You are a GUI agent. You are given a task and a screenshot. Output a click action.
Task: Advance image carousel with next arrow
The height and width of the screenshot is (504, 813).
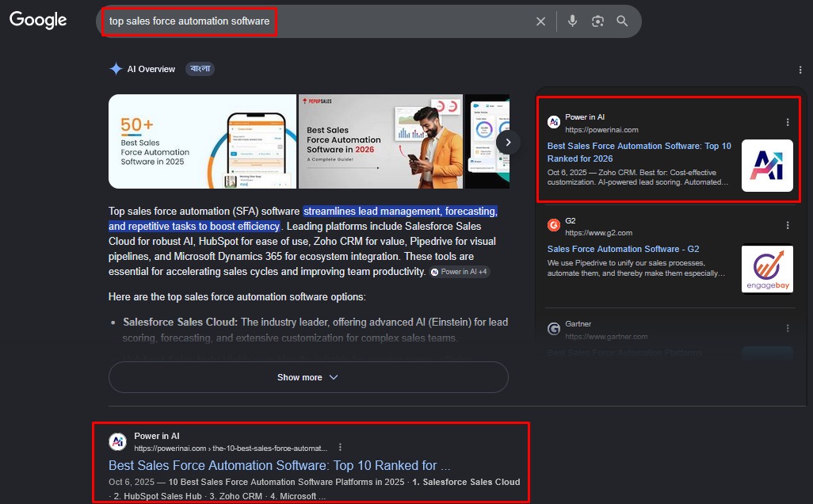pyautogui.click(x=508, y=142)
